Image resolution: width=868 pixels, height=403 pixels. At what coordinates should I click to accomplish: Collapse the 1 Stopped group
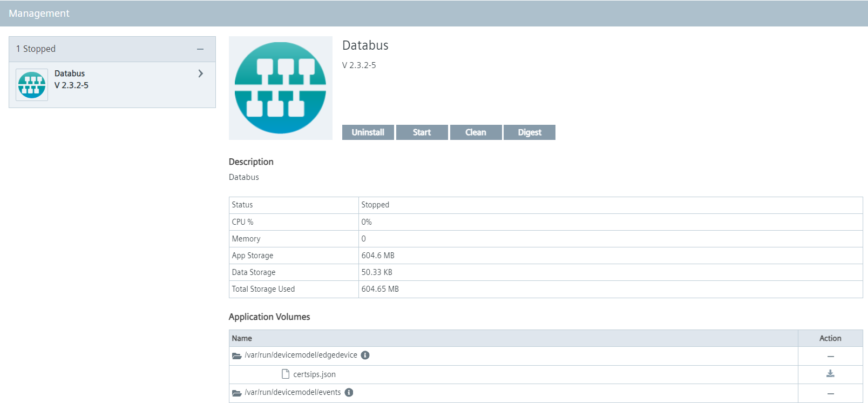point(200,49)
